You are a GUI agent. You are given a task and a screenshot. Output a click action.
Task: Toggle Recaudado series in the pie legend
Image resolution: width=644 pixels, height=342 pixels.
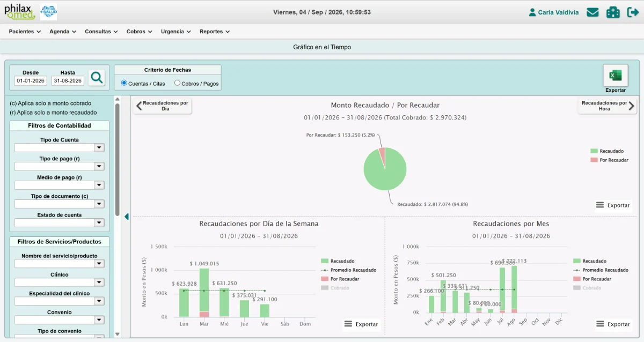pyautogui.click(x=607, y=151)
